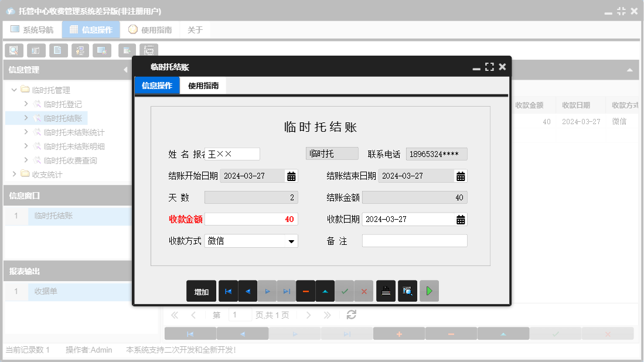Select the search icon in the top toolbar

click(x=13, y=50)
